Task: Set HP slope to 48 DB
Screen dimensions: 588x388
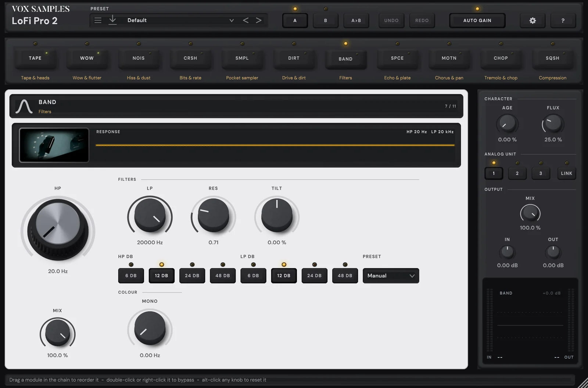Action: point(223,276)
